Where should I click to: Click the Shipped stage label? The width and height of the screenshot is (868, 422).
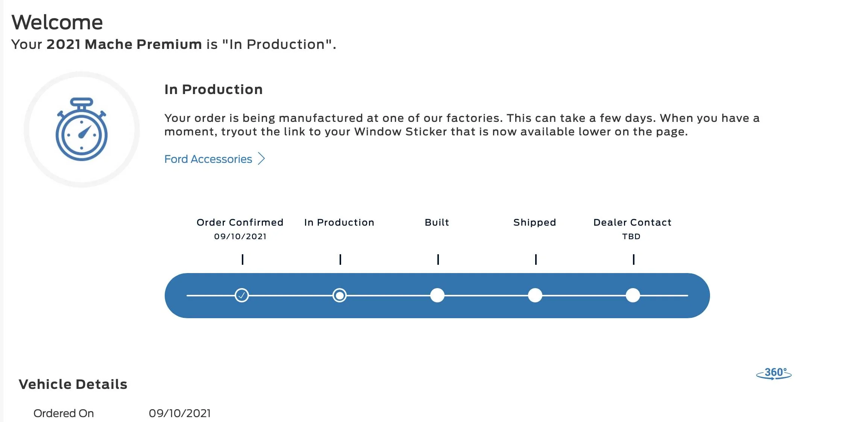point(535,222)
